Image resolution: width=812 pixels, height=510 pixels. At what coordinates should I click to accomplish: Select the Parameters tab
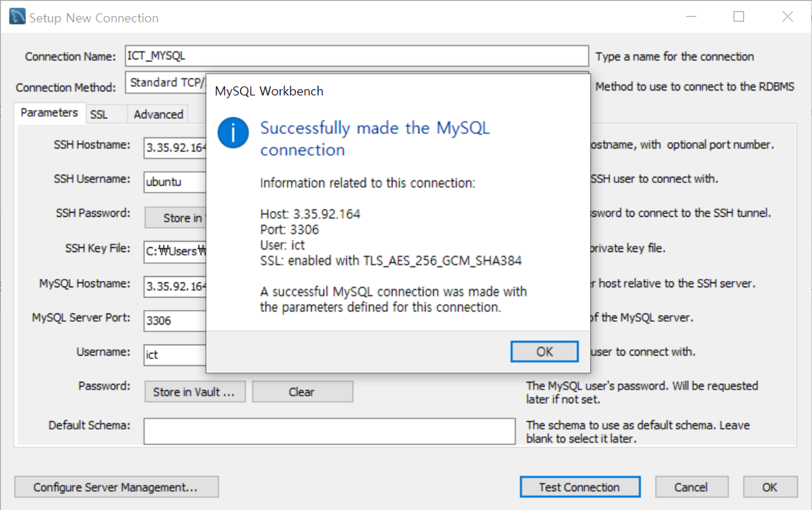49,113
